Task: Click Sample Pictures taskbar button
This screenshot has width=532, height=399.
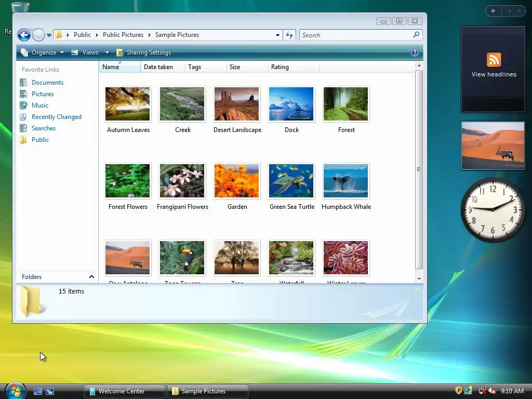Action: click(208, 391)
